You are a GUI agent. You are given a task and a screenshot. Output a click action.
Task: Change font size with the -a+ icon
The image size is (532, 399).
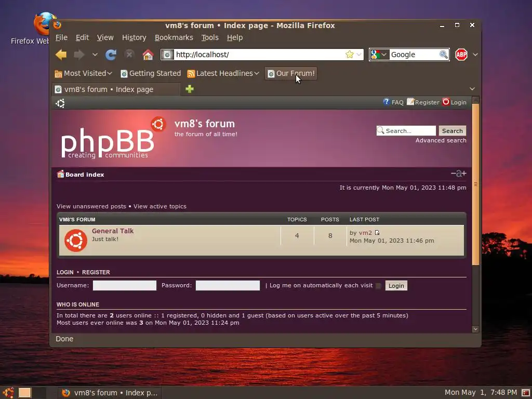[x=458, y=174]
